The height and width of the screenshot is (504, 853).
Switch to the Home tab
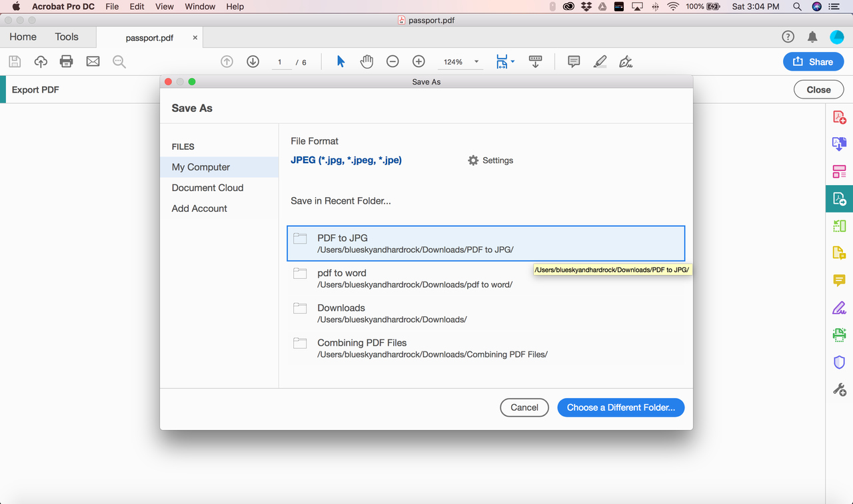(x=23, y=37)
